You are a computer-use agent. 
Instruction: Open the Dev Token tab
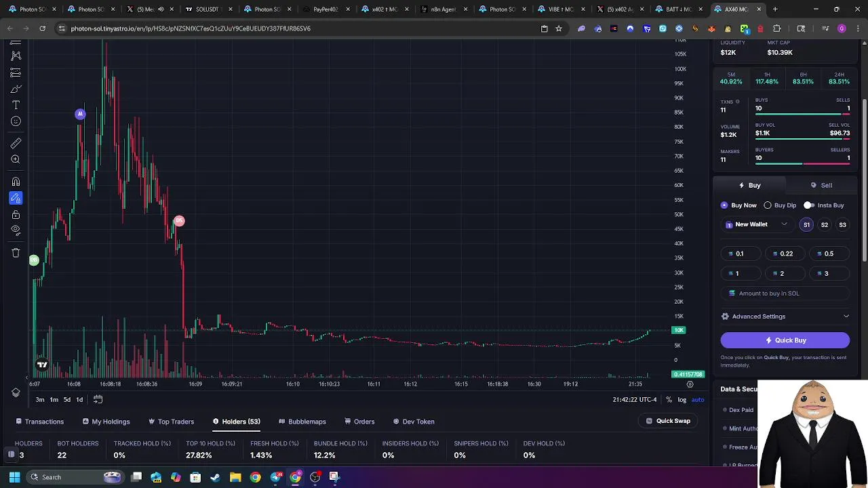point(414,422)
